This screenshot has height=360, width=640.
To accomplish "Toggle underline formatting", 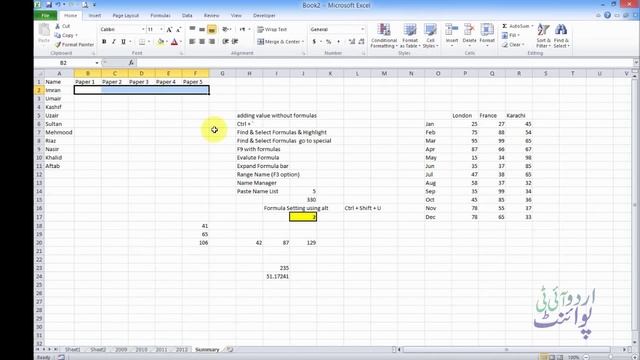I will pos(123,42).
